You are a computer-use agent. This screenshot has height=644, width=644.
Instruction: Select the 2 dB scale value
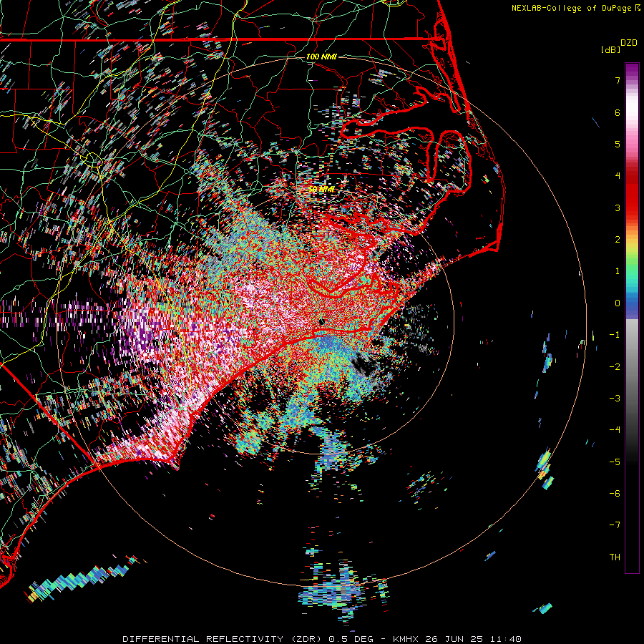[x=618, y=240]
